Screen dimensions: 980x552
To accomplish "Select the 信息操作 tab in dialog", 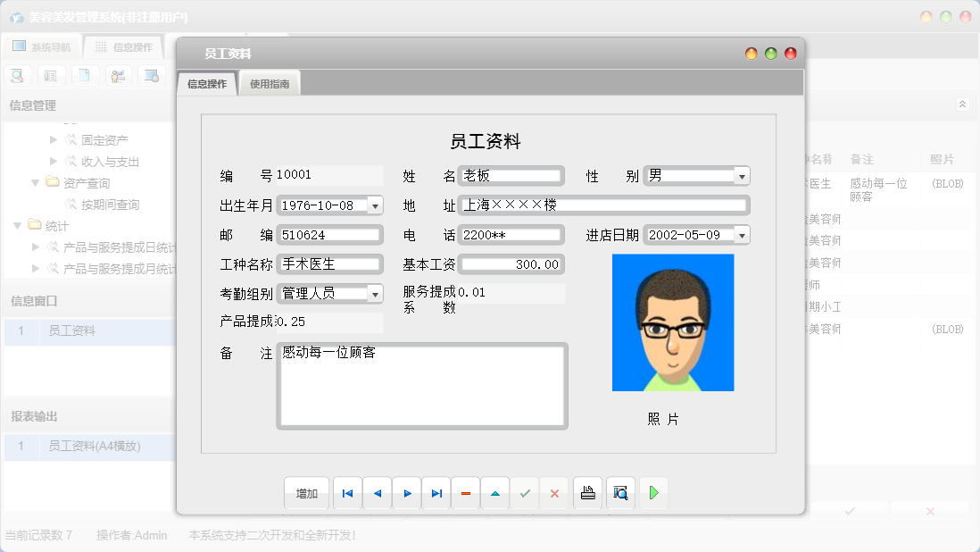I will [x=207, y=84].
